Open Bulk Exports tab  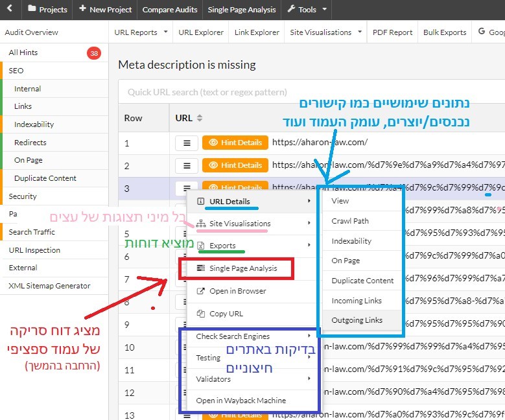[x=445, y=32]
